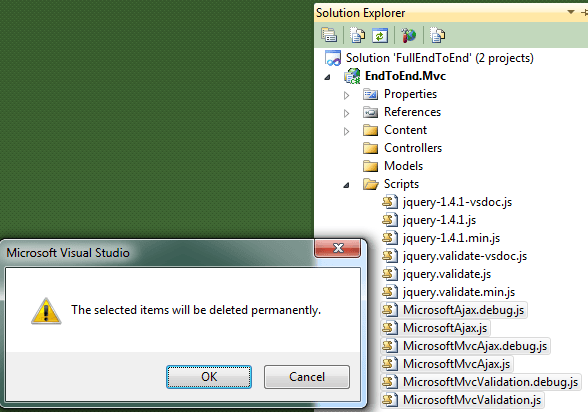Click the Properties toolbar icon in Solution Explorer
Viewport: 588px width, 412px height.
point(329,35)
